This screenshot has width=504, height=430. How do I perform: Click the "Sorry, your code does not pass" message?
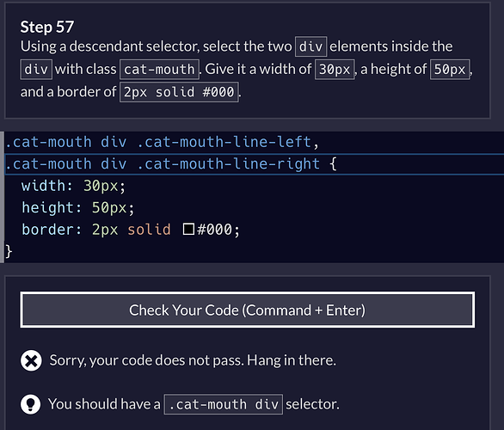[x=193, y=360]
